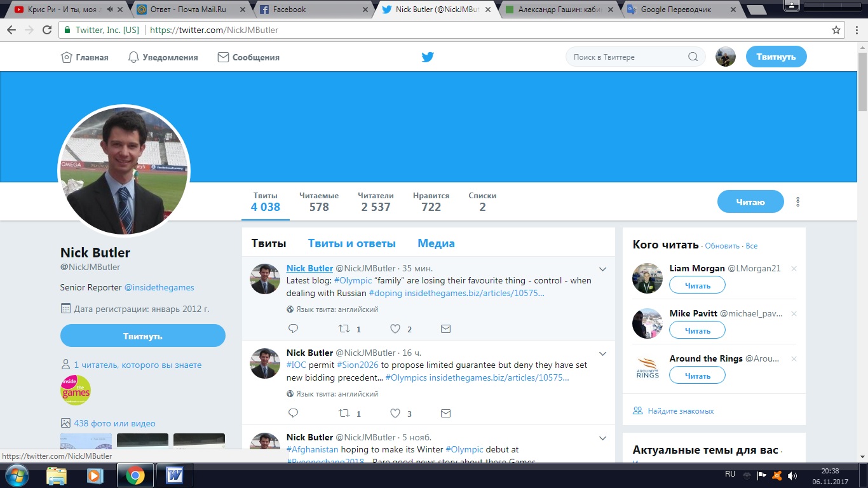The image size is (868, 488).
Task: Click Nick Butler name in first tweet
Action: (309, 268)
